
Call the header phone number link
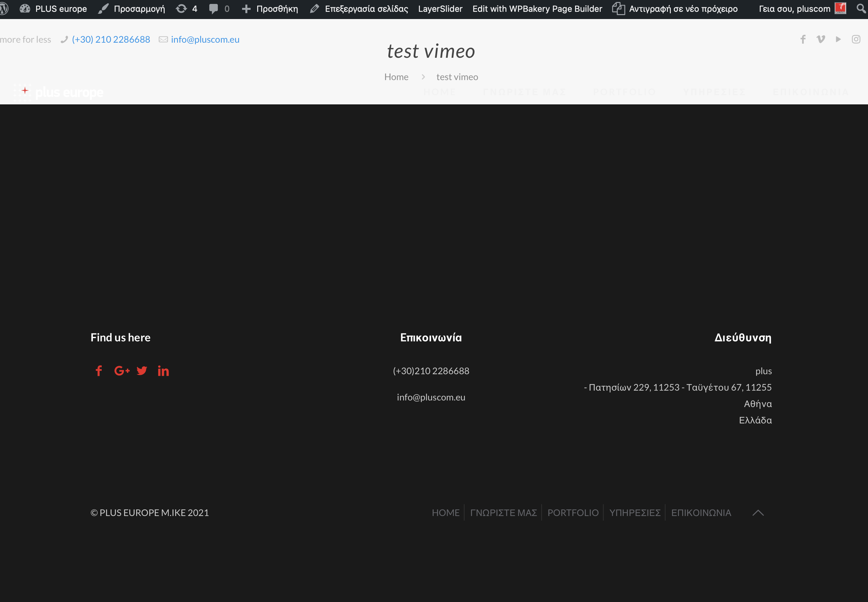[111, 39]
